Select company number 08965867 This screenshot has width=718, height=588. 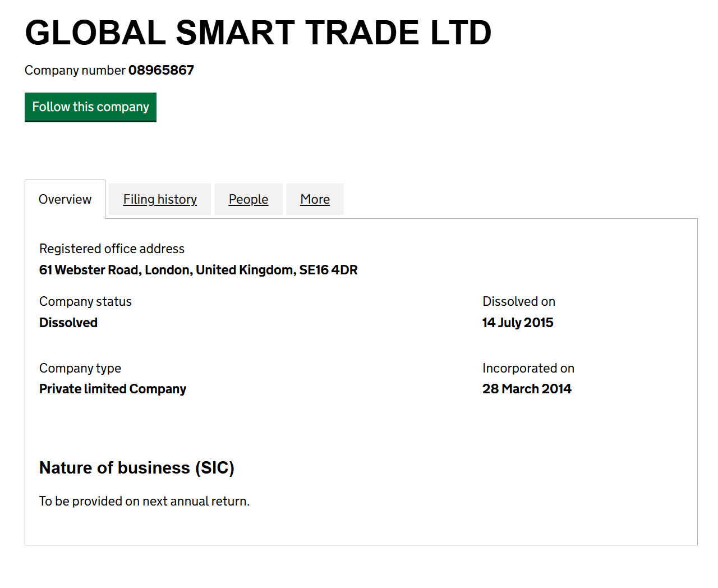pyautogui.click(x=161, y=70)
